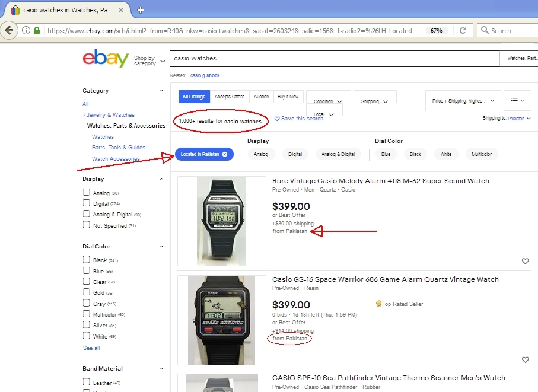Select the White dial color chip
Image resolution: width=538 pixels, height=392 pixels.
tap(446, 154)
